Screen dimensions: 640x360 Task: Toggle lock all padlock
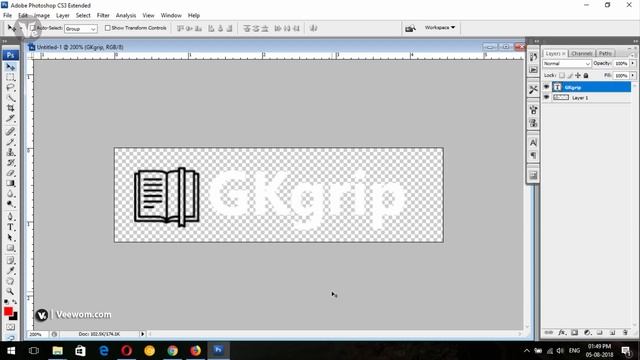click(x=586, y=76)
